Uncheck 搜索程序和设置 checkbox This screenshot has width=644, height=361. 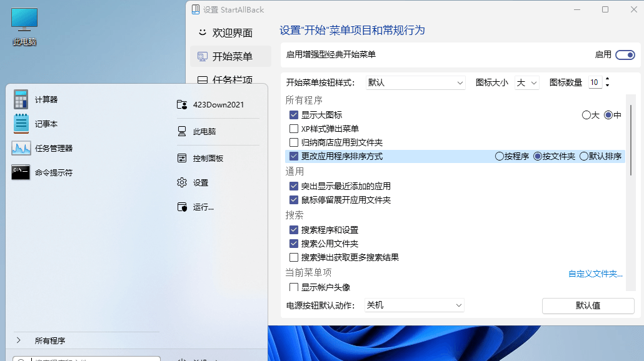pyautogui.click(x=294, y=230)
